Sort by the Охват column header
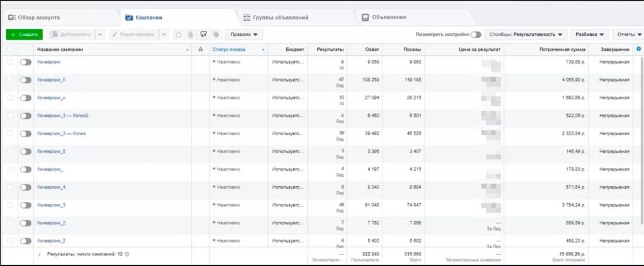Viewport: 644px width, 266px height. pyautogui.click(x=372, y=49)
